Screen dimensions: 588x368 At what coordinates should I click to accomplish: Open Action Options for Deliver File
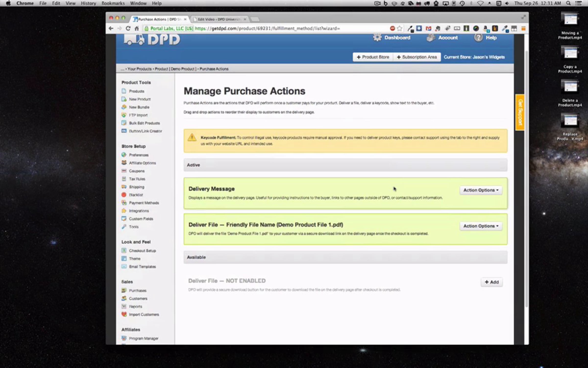tap(481, 226)
